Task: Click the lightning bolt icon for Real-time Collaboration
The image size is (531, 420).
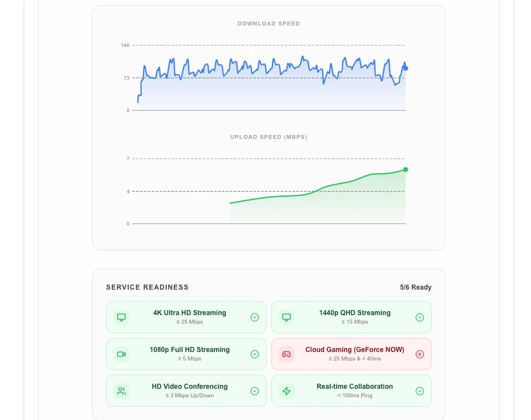Action: 286,391
